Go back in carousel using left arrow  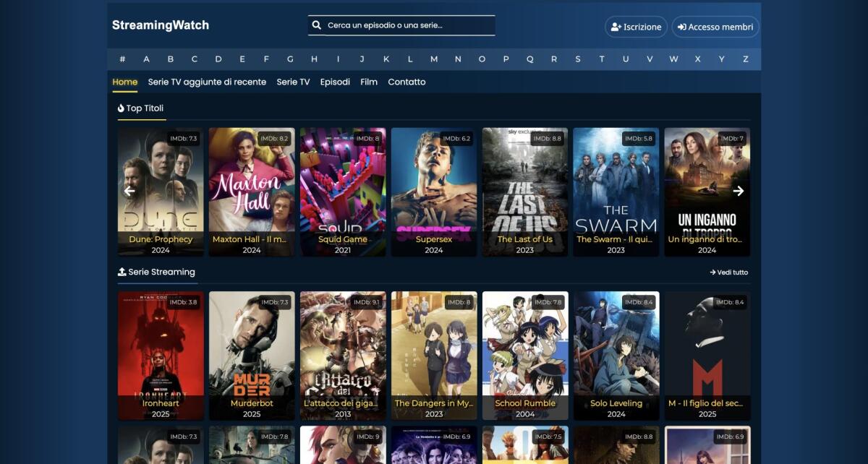(129, 191)
